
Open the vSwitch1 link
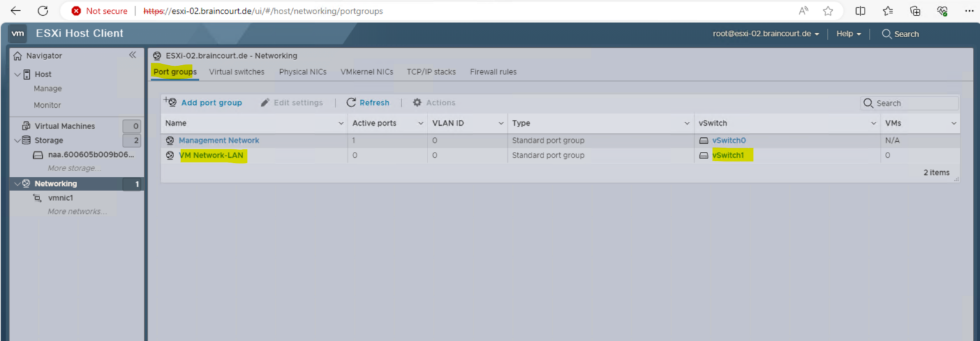[728, 155]
